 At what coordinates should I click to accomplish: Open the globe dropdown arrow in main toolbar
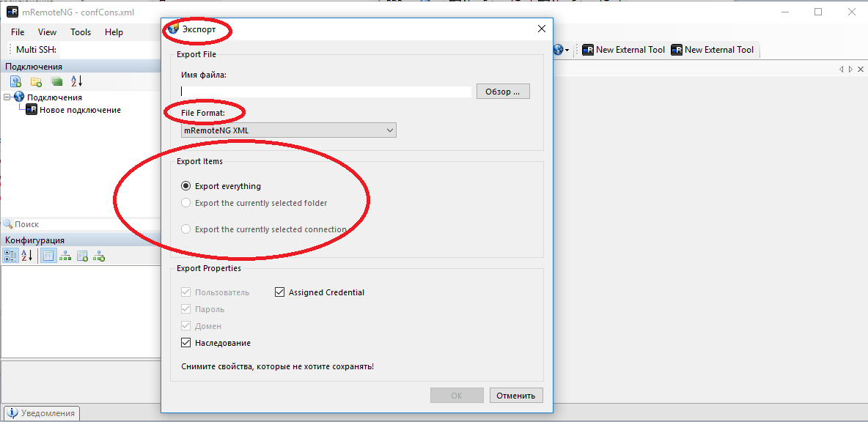(567, 51)
